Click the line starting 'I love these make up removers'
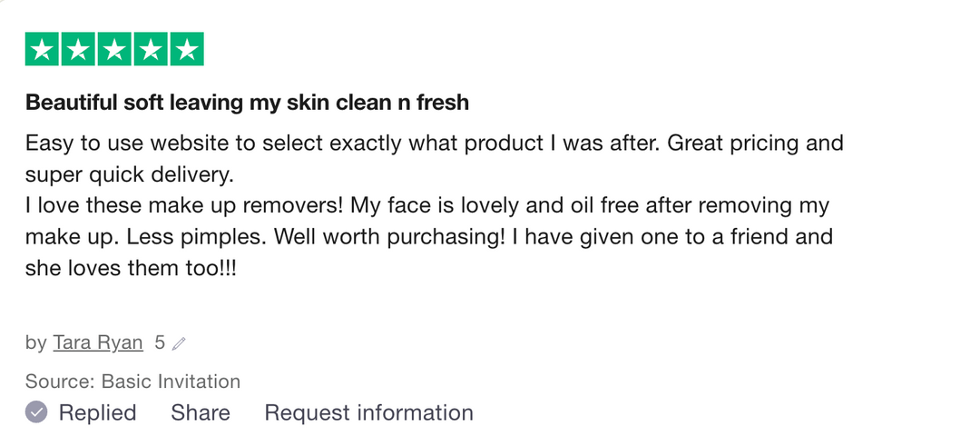 (x=426, y=205)
